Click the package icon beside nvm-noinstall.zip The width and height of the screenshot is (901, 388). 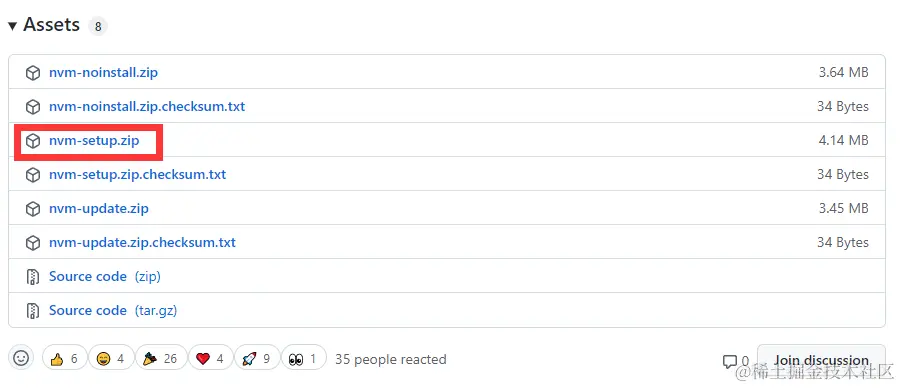click(x=33, y=73)
